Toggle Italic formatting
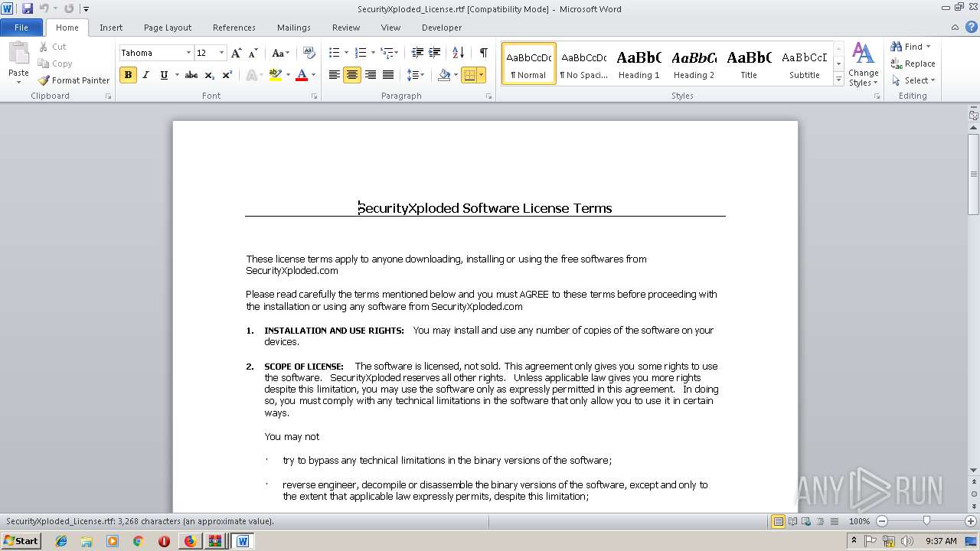This screenshot has width=980, height=551. click(145, 75)
